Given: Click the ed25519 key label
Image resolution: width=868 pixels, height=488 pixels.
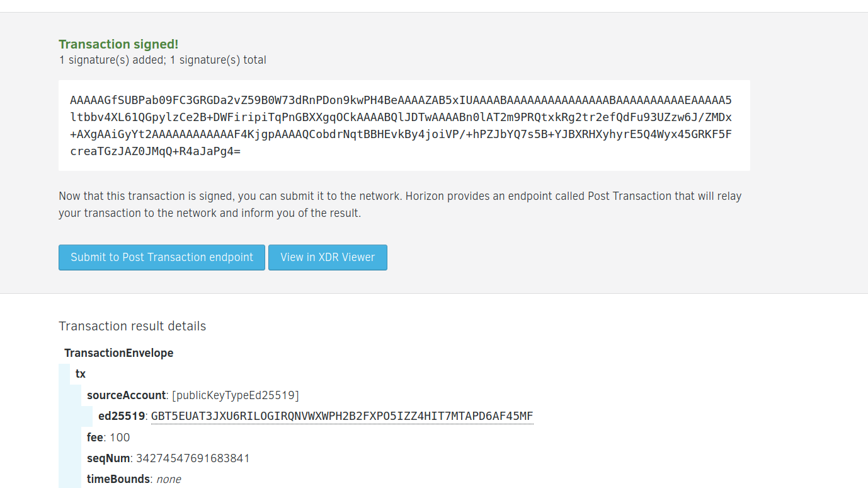Looking at the screenshot, I should pyautogui.click(x=122, y=416).
